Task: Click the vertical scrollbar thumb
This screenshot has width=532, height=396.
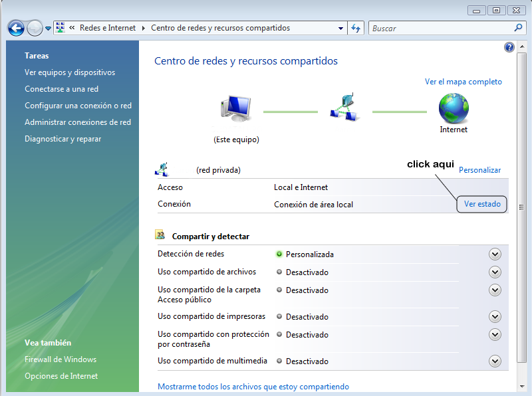Action: (x=521, y=207)
